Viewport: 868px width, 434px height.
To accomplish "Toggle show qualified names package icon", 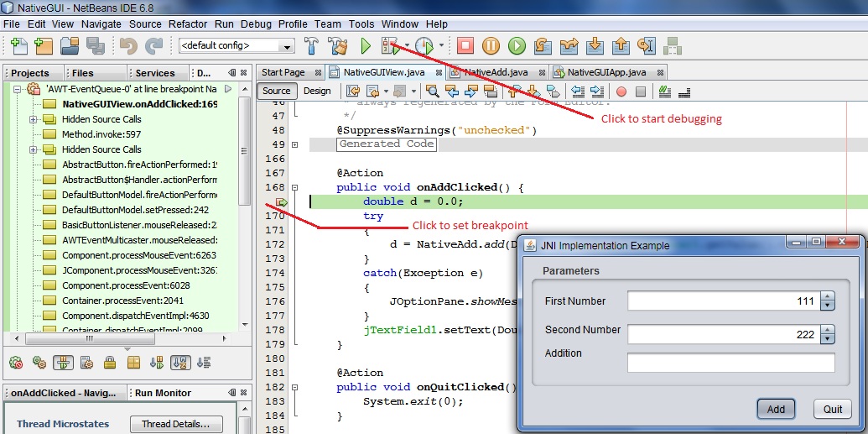I will [133, 363].
